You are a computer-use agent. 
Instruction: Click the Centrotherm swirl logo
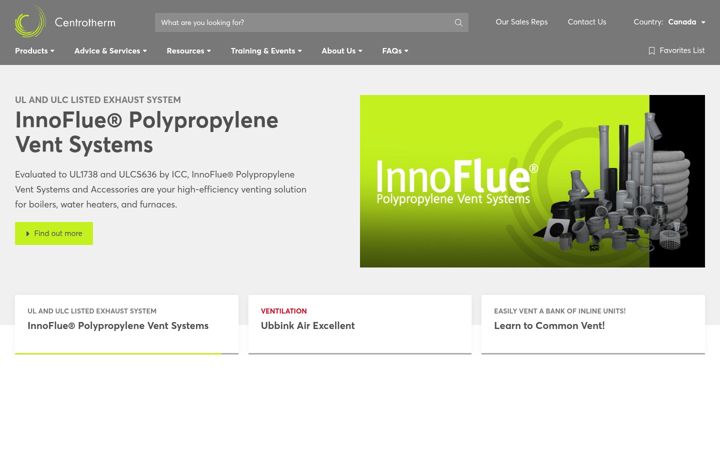[x=30, y=21]
